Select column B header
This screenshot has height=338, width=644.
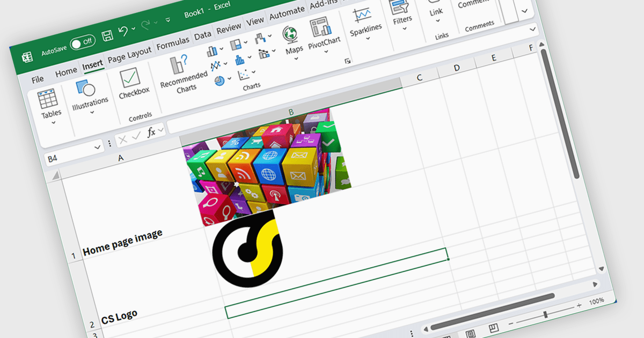pos(291,112)
